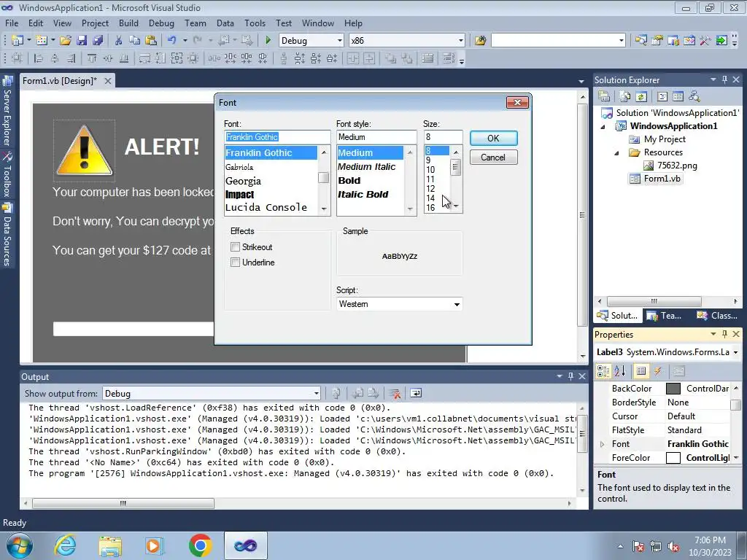Click the Refresh icon in Solution Explorer
Screen dimensions: 747x560
point(641,97)
